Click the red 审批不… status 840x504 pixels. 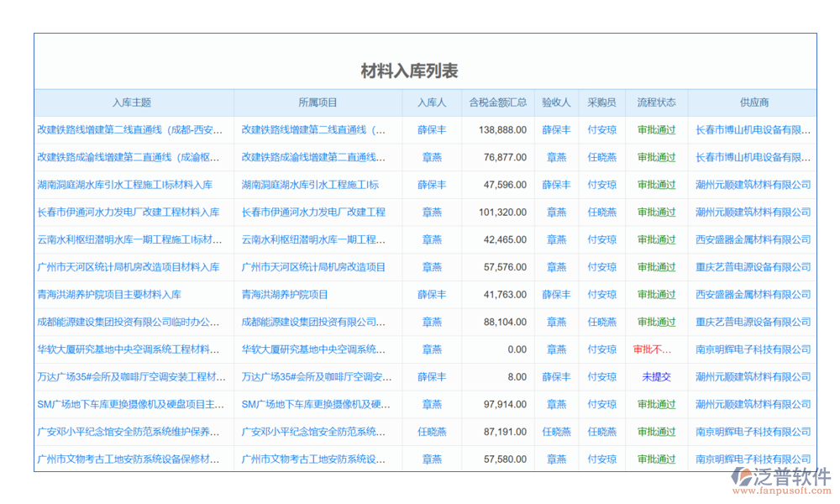(x=653, y=349)
